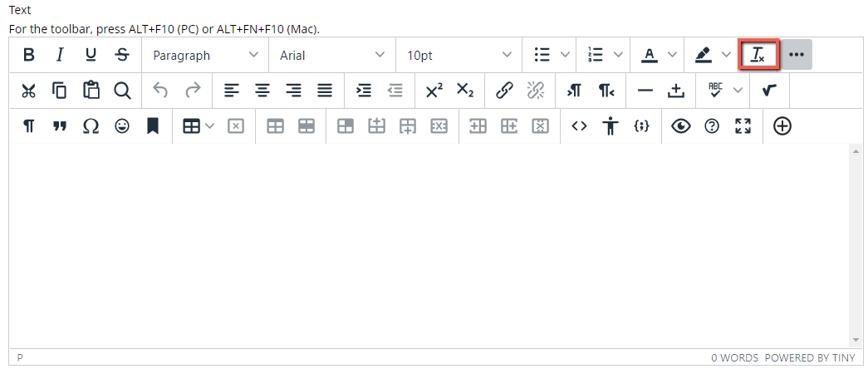Click the Delete table icon
868x369 pixels.
[237, 126]
